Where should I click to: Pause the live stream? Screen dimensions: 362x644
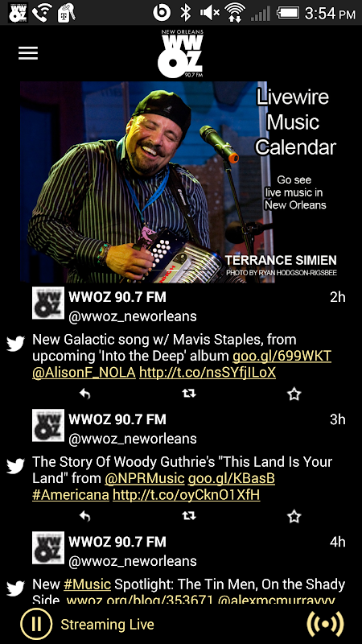click(x=36, y=624)
